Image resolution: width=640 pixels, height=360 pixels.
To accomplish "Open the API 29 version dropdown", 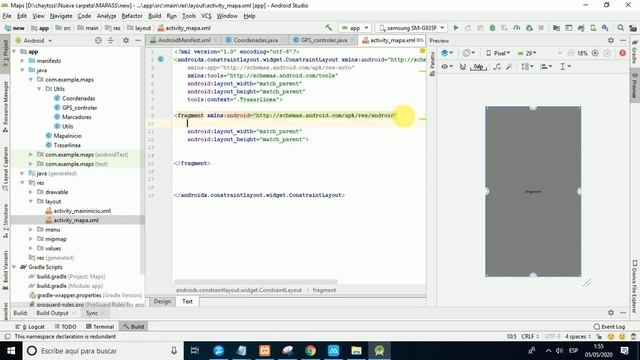I will pyautogui.click(x=527, y=53).
